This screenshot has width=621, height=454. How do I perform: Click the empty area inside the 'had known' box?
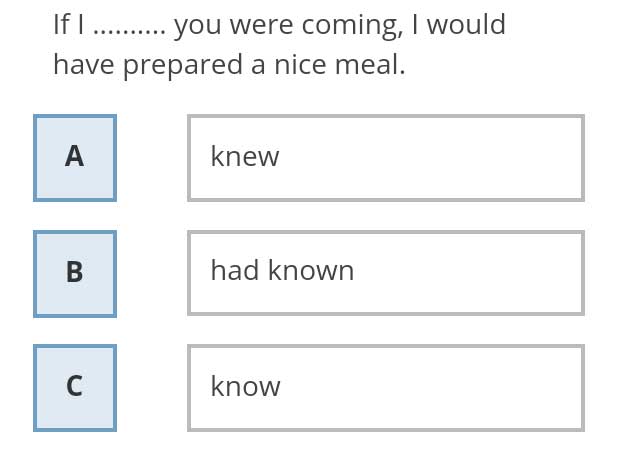[469, 273]
